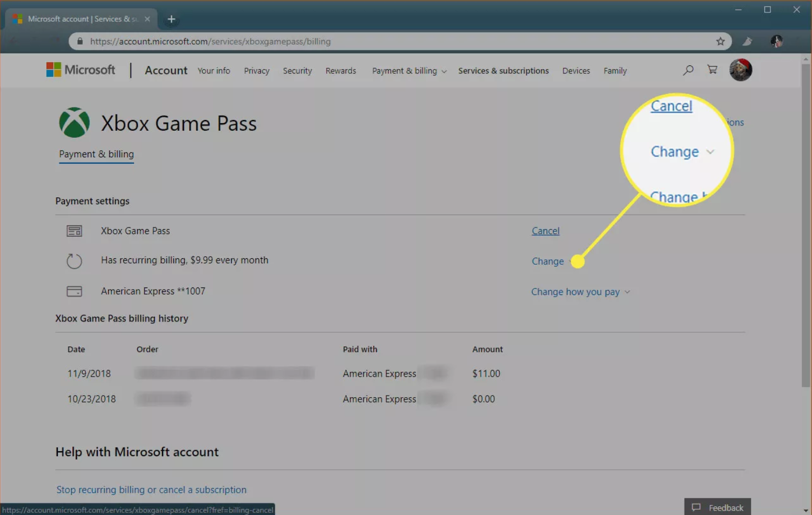Click the Date column header

coord(76,349)
